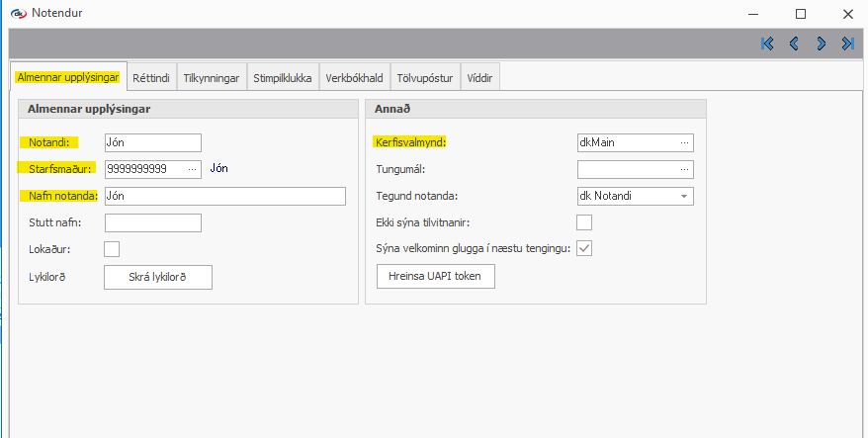Jump to last record arrow
The image size is (868, 438).
click(847, 44)
